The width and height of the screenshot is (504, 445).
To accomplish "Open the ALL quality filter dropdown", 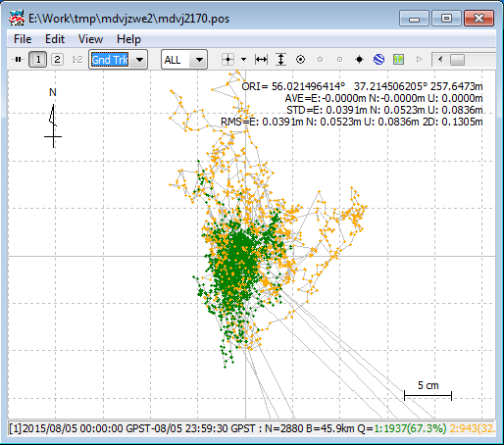I will tap(199, 60).
